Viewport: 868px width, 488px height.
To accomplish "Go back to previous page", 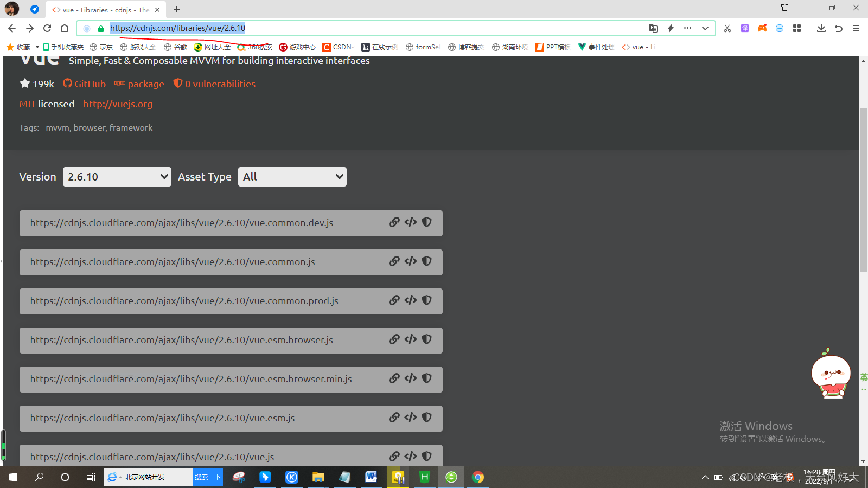I will 12,28.
